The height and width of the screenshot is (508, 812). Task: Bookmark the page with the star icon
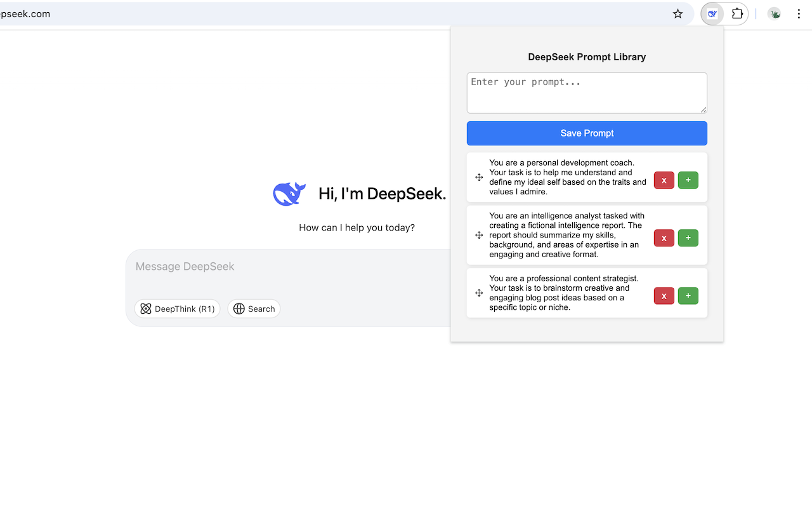[x=678, y=13]
